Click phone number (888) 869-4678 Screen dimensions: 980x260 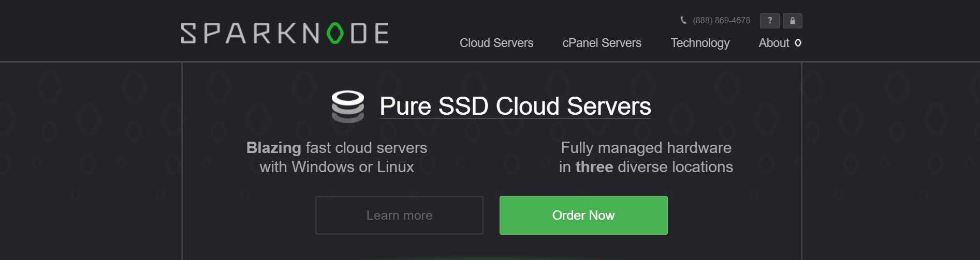[721, 21]
